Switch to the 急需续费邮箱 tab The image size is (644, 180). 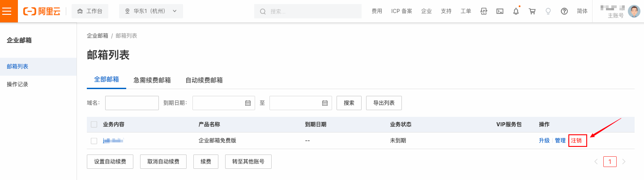[152, 80]
